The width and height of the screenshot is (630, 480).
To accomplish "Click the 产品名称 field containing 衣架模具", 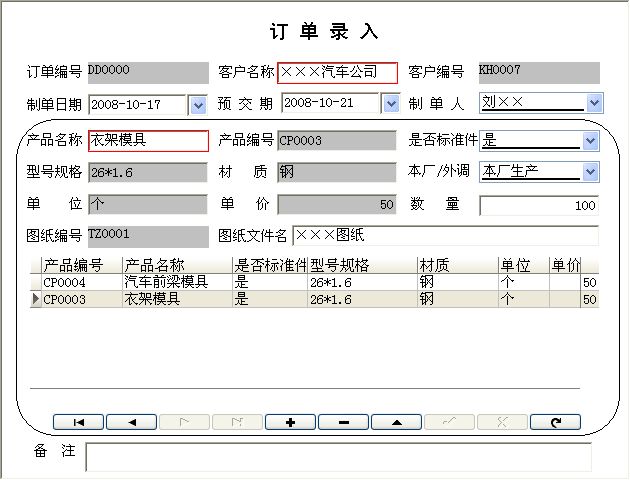I will 148,141.
